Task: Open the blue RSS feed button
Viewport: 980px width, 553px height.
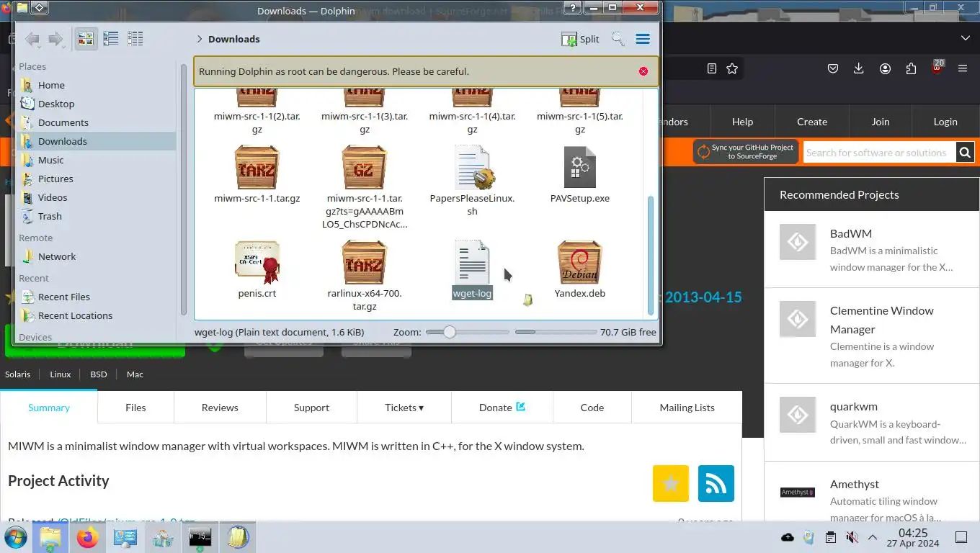Action: pos(716,483)
